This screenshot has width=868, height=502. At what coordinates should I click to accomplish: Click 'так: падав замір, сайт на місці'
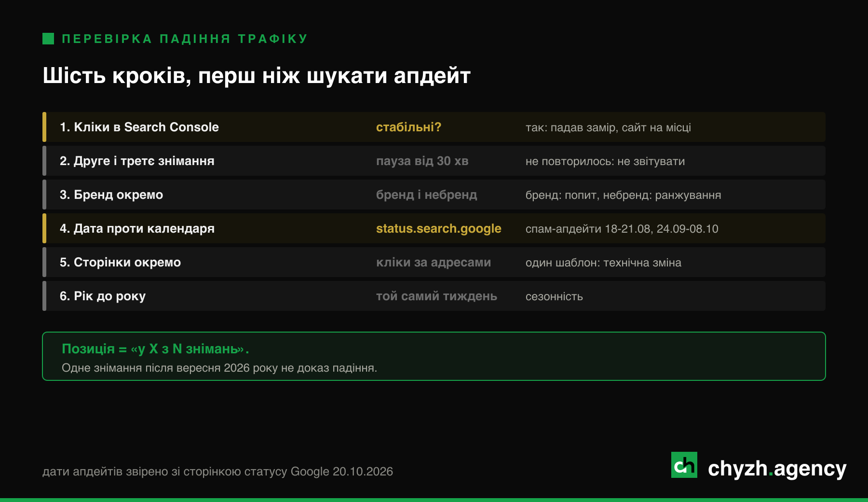click(x=608, y=127)
